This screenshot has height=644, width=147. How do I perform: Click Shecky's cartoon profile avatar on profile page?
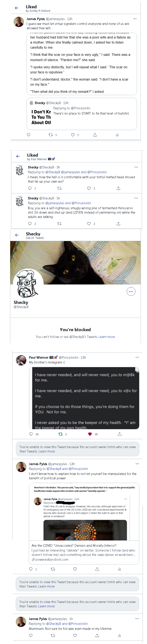(x=28, y=283)
